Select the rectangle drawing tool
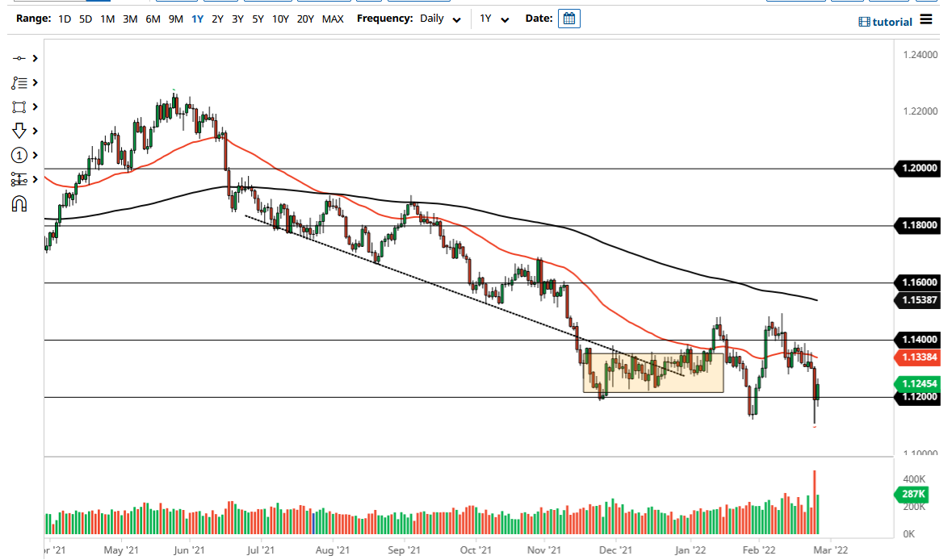This screenshot has width=948, height=560. click(x=20, y=107)
